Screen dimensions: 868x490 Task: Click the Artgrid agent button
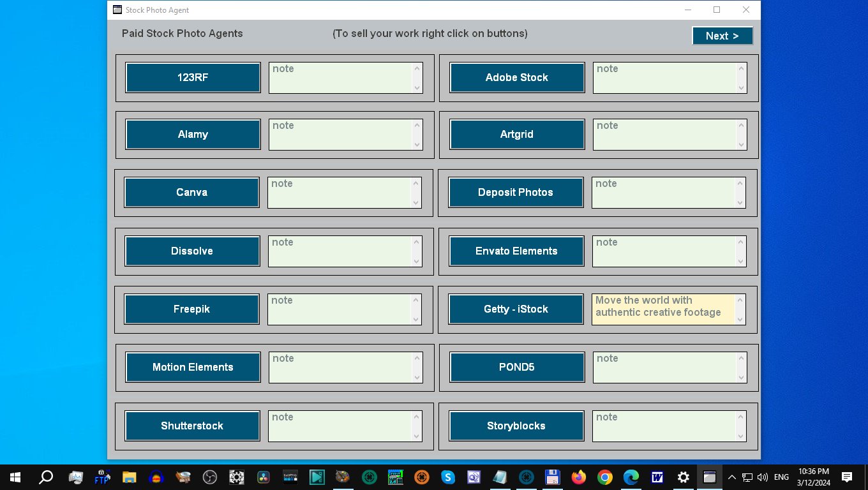click(x=517, y=134)
